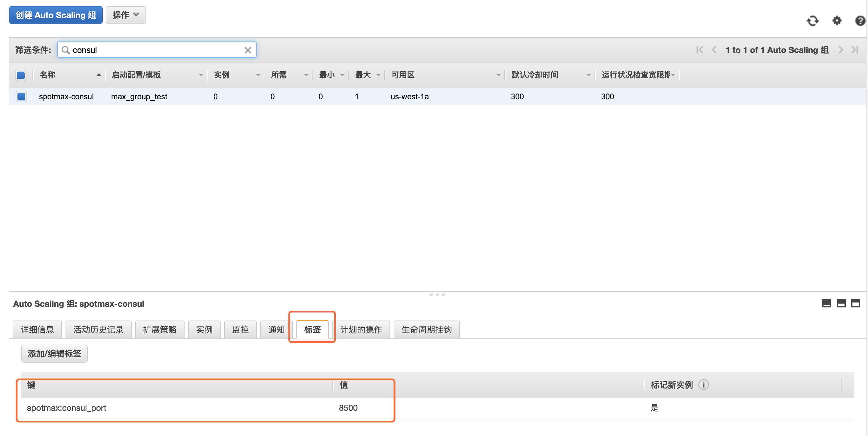The image size is (868, 436).
Task: Clear the consul filter with the X icon
Action: point(248,50)
